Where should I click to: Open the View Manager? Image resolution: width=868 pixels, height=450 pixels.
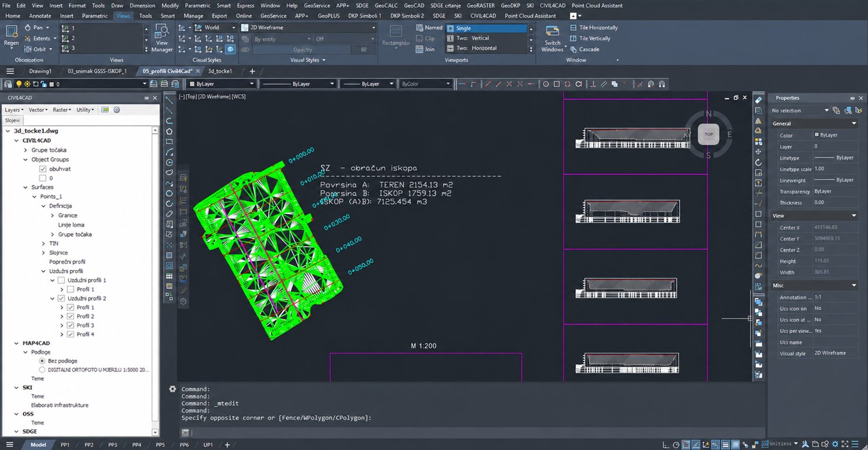click(162, 38)
